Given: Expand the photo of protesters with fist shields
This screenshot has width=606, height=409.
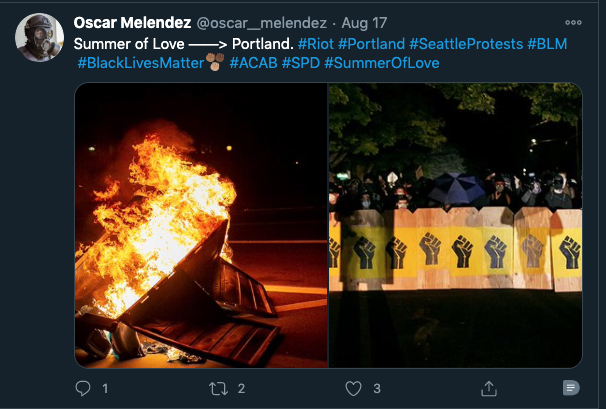Looking at the screenshot, I should pos(455,225).
